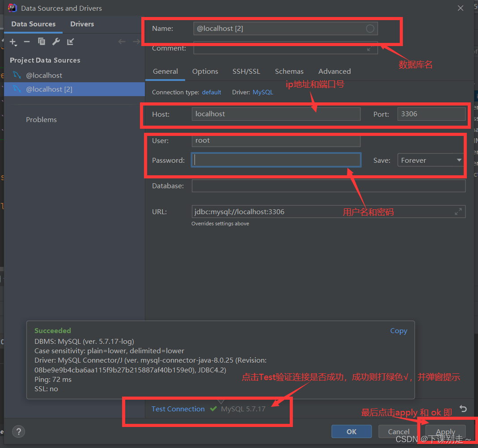Add a new data source with plus icon
The width and height of the screenshot is (478, 448).
pos(13,42)
